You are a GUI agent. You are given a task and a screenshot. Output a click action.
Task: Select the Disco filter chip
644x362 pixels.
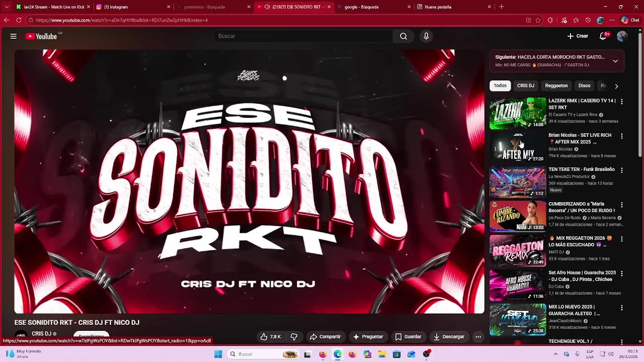(x=584, y=85)
